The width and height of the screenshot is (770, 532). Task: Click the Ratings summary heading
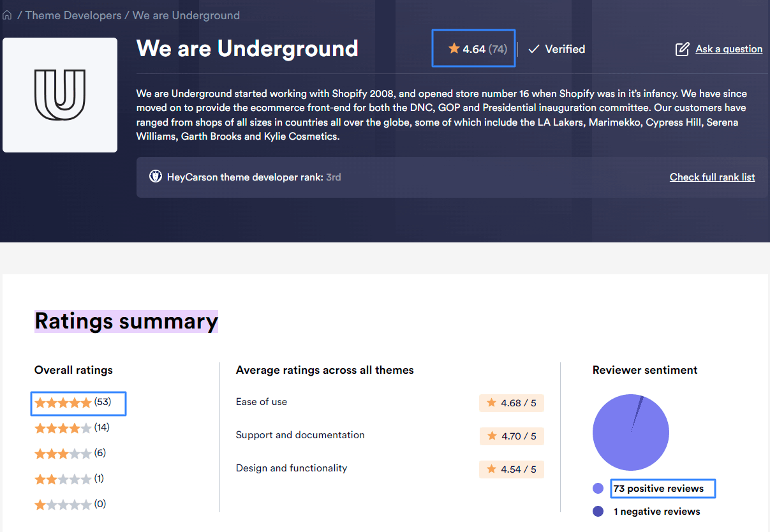(x=126, y=321)
